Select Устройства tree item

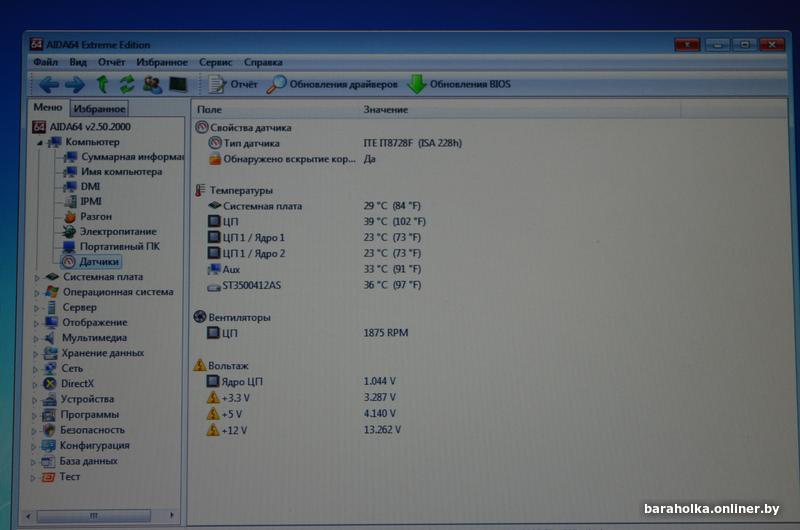78,399
